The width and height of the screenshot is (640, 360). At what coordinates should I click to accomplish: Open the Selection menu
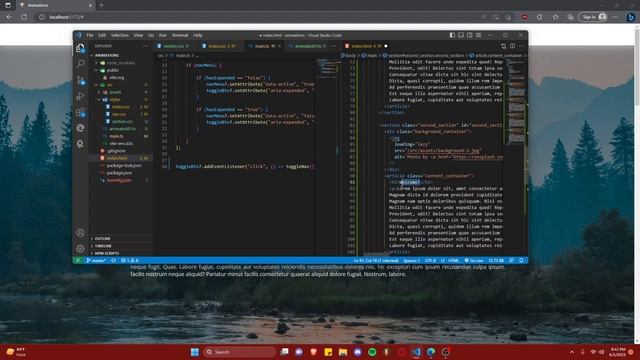(120, 36)
